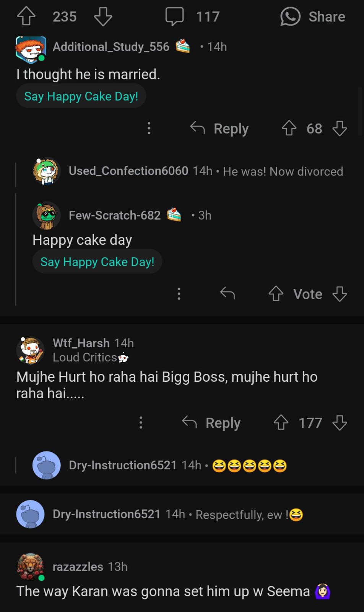Image resolution: width=364 pixels, height=612 pixels.
Task: Upvote the comment with 68 points
Action: 289,129
